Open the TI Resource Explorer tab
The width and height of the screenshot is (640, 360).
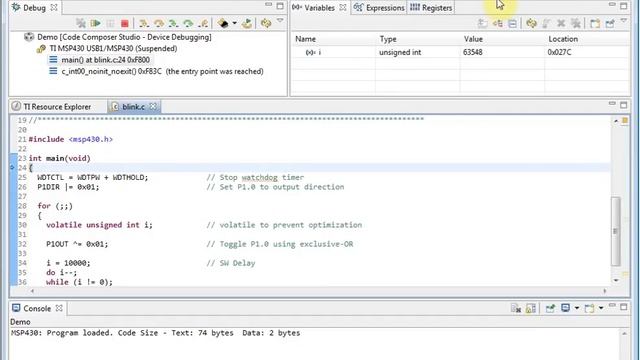[x=51, y=107]
